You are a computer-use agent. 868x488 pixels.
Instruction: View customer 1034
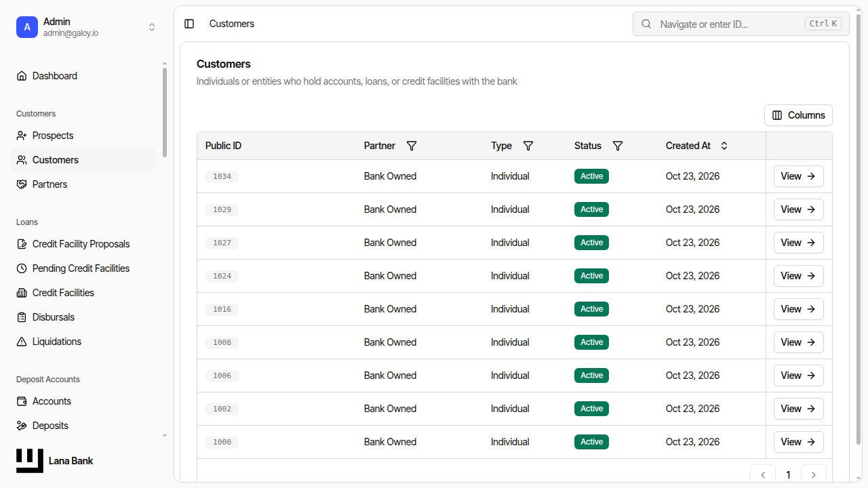[798, 176]
